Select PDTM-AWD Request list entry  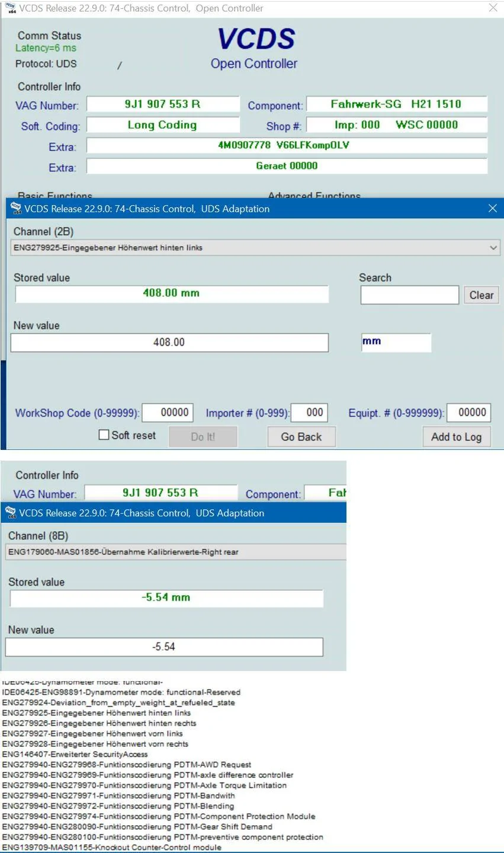127,765
